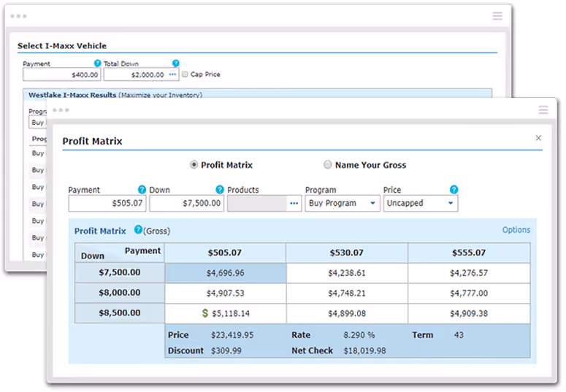Screen dimensions: 566x392
Task: Click Payment field showing $400.00
Action: (62, 74)
